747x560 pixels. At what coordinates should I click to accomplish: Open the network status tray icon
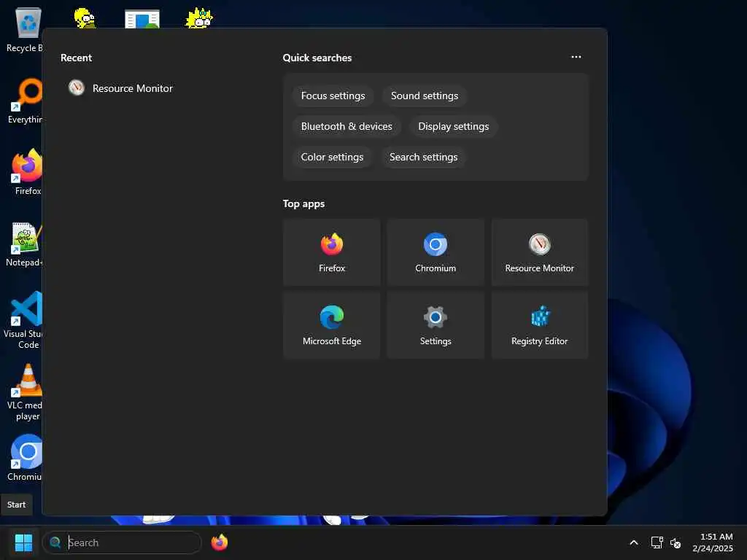click(657, 542)
